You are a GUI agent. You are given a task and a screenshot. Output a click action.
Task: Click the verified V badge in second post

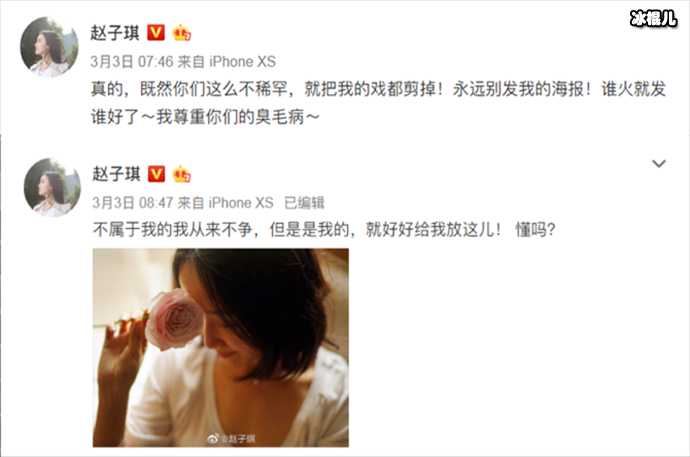tap(156, 174)
